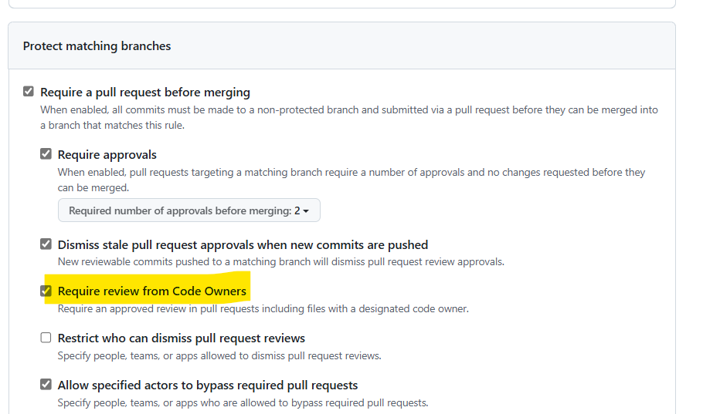Click 'Allow specified actors to bypass' label text
Image resolution: width=720 pixels, height=414 pixels.
[208, 385]
